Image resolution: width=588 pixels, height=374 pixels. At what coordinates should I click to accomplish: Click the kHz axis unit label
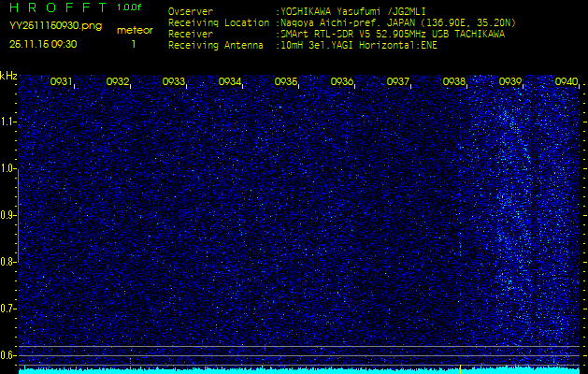8,76
